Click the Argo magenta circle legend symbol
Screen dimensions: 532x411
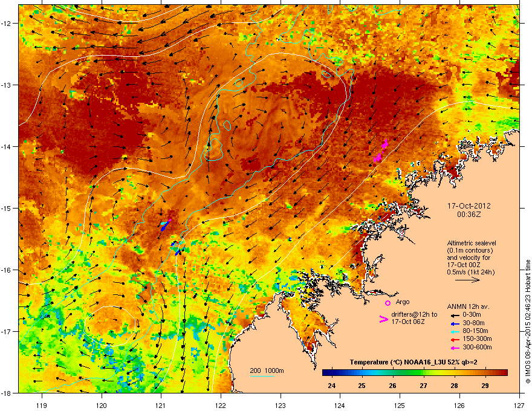click(388, 303)
